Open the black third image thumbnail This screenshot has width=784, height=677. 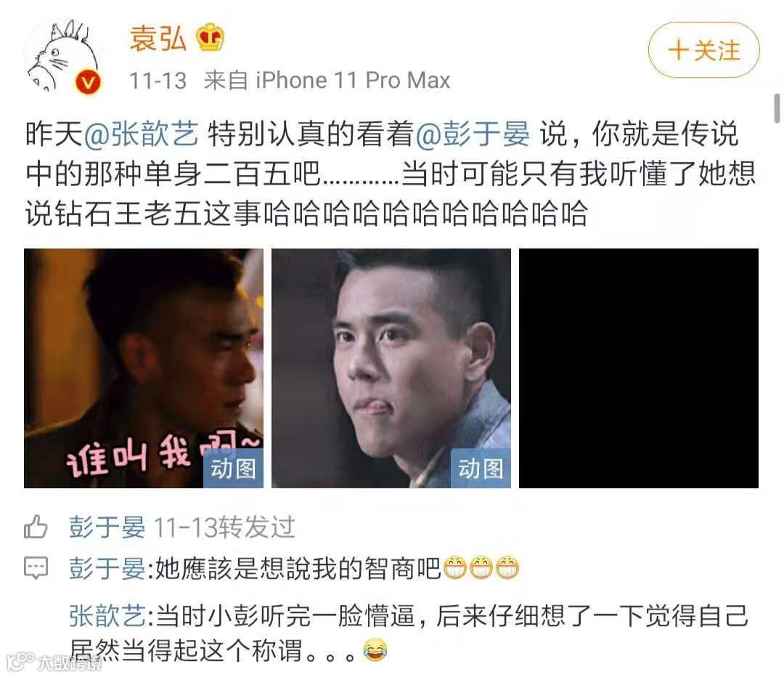coord(639,368)
